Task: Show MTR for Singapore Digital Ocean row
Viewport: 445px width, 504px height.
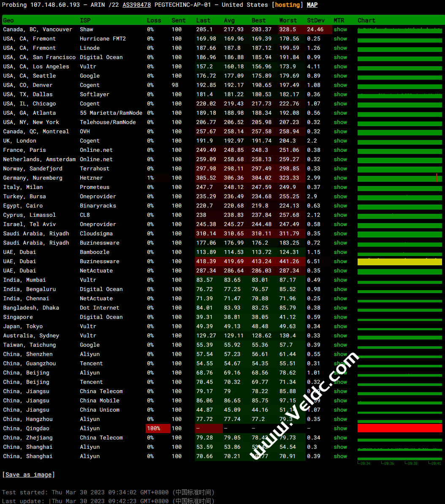Action: 340,317
